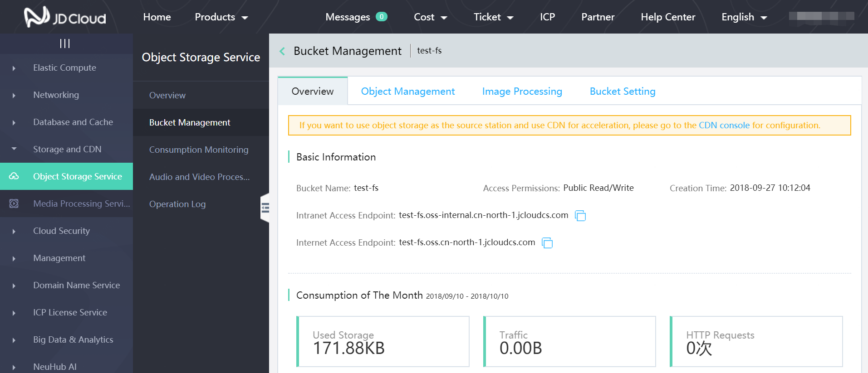Open the submenu Overview item
This screenshot has width=868, height=373.
[201, 95]
